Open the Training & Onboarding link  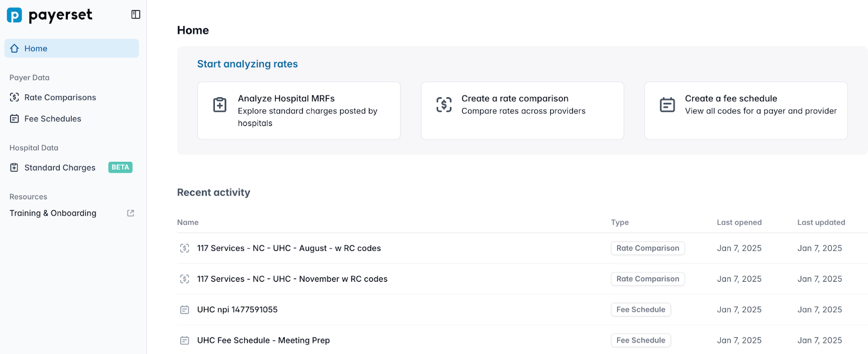[53, 213]
